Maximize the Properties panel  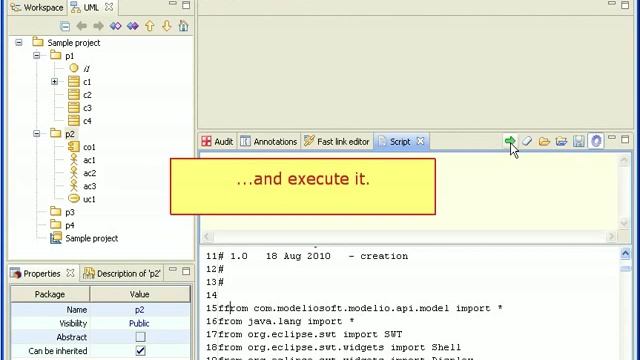[x=186, y=271]
